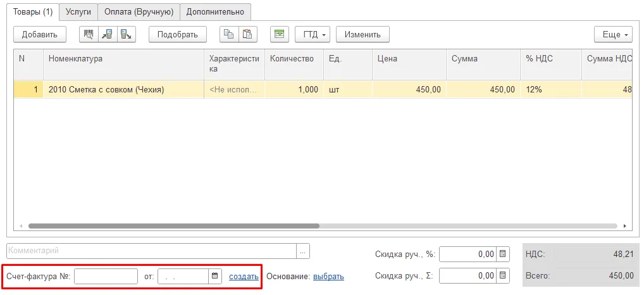The image size is (644, 295).
Task: Click the Подобрать button
Action: 177,35
